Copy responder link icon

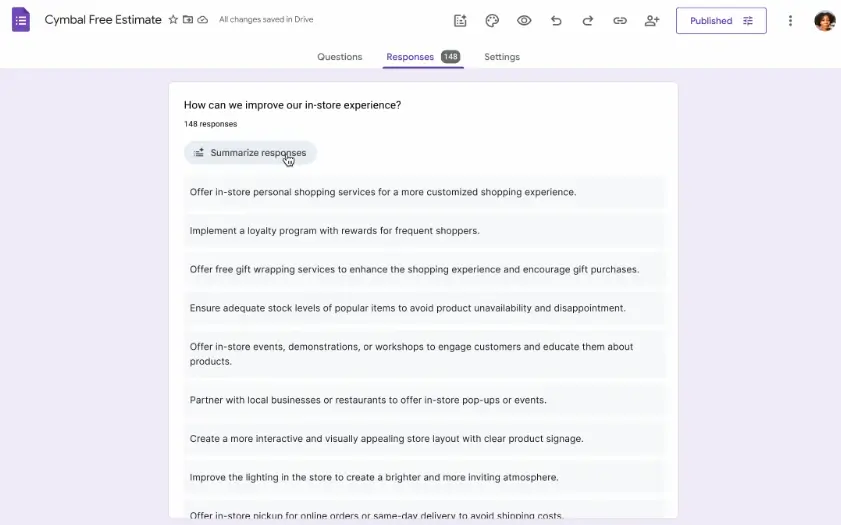(620, 21)
